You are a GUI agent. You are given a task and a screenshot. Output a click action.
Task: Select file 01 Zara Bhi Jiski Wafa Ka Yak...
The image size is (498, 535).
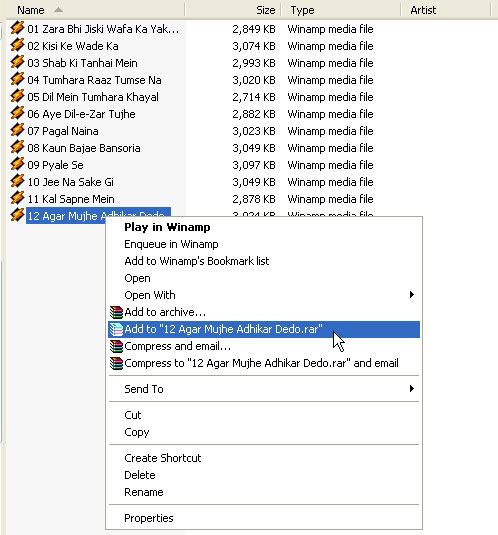coord(103,29)
